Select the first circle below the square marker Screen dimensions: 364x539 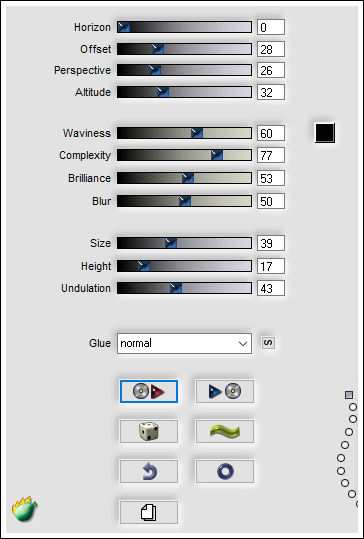[353, 407]
